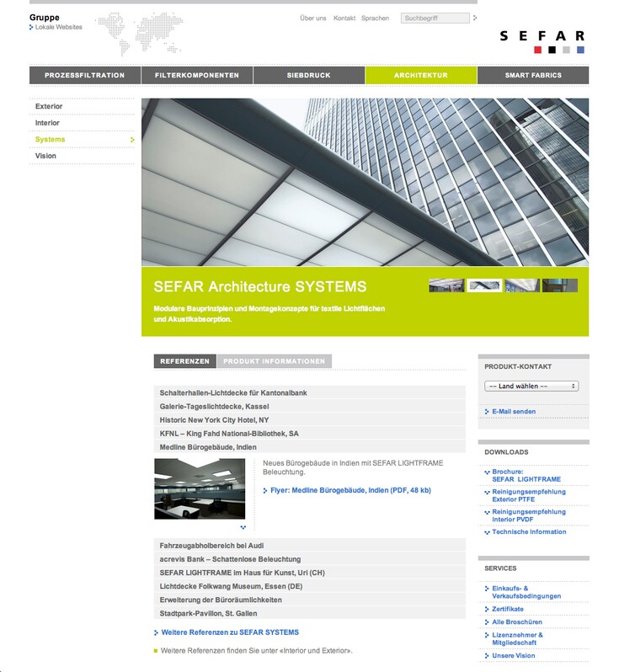Screen dimensions: 619x672
Task: Open the Prozessfiltration menu
Action: click(x=85, y=75)
